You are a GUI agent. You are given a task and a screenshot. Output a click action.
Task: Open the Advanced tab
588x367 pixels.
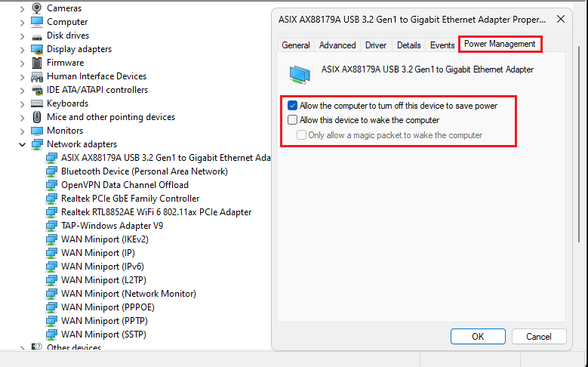tap(337, 45)
